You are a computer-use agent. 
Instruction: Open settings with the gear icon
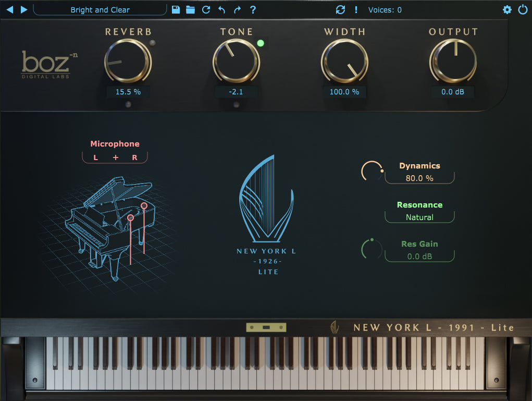click(507, 9)
